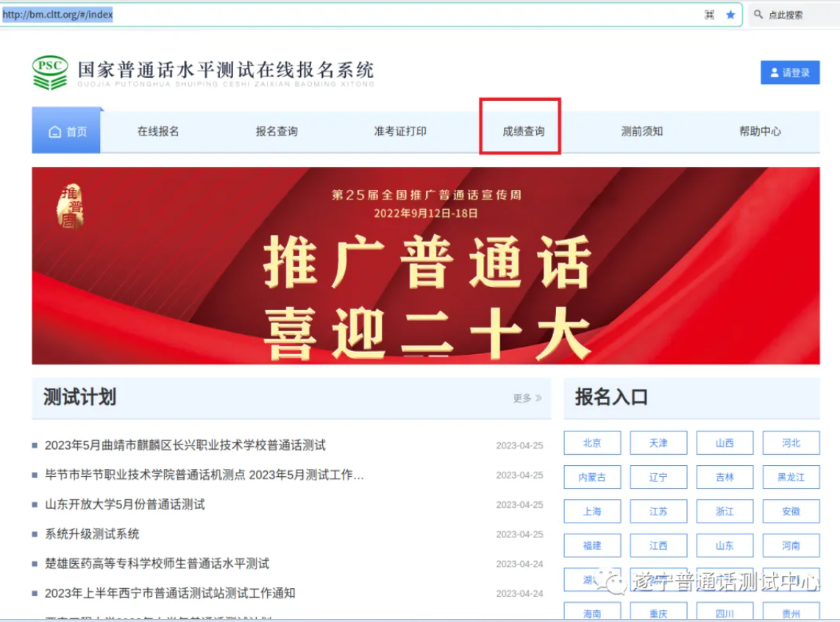This screenshot has height=622, width=840.
Task: Choose the 黑龙江 province button
Action: [x=791, y=477]
